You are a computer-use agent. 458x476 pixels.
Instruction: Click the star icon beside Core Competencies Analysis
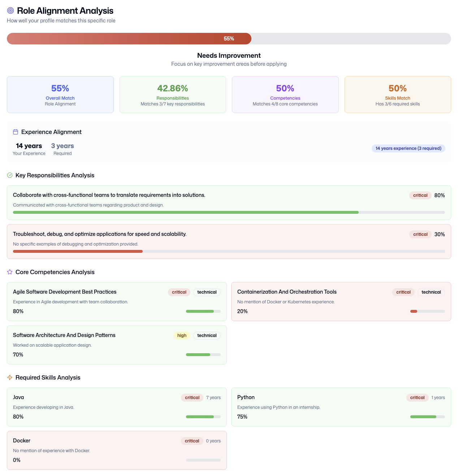click(10, 272)
